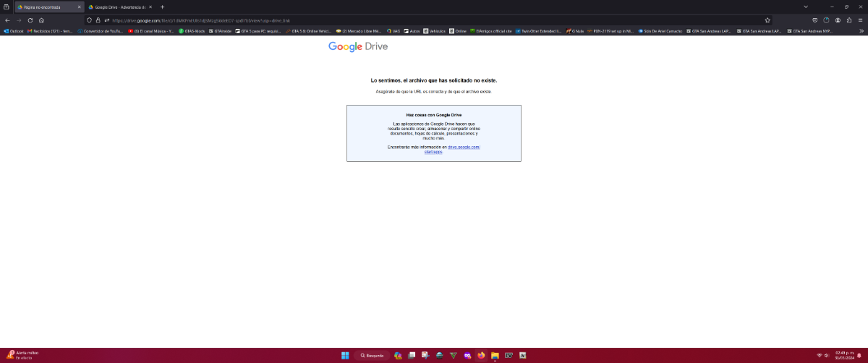Go back to previous page
This screenshot has height=363, width=868.
[x=7, y=20]
